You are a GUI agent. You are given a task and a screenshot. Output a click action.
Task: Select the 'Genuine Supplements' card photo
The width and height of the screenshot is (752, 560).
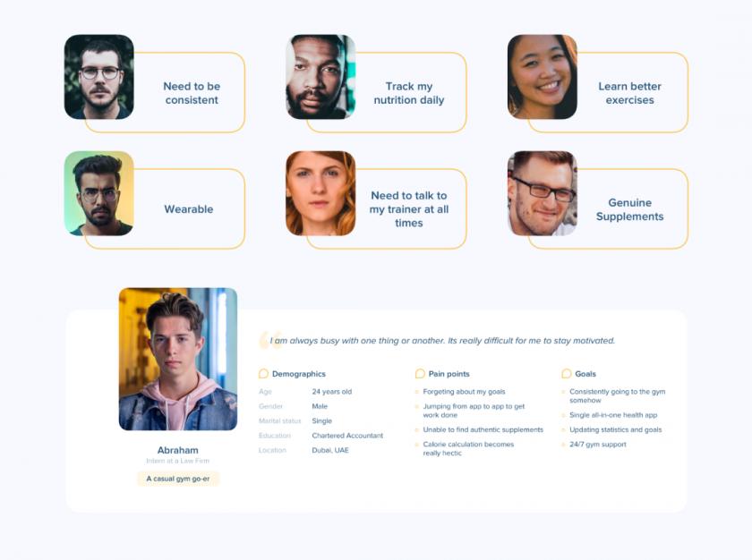point(542,193)
